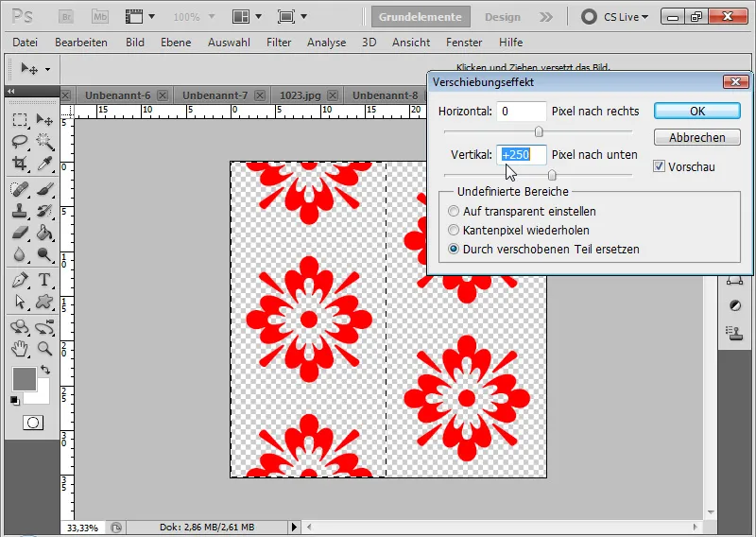The image size is (756, 537).
Task: Select the Rectangular Marquee tool
Action: 20,119
